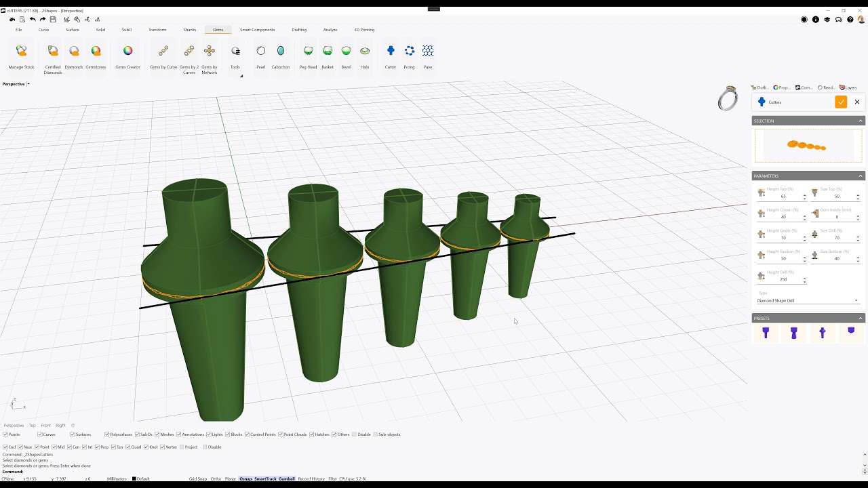Screen dimensions: 868x488
Task: Toggle Gumball in the status bar
Action: pyautogui.click(x=286, y=479)
